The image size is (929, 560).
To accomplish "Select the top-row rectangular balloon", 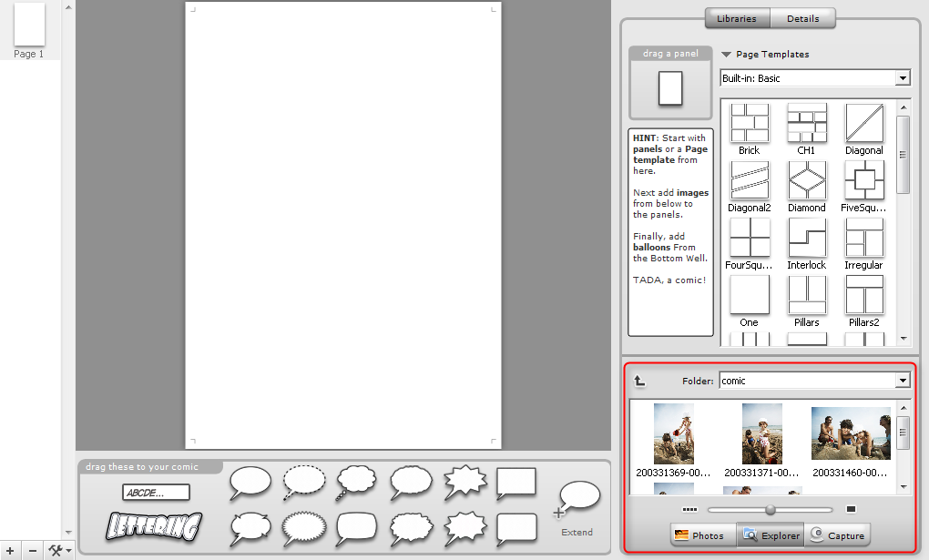I will (x=516, y=483).
